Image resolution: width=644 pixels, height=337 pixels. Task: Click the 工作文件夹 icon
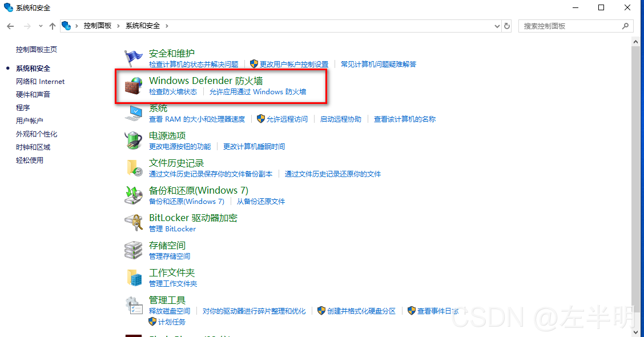[134, 278]
